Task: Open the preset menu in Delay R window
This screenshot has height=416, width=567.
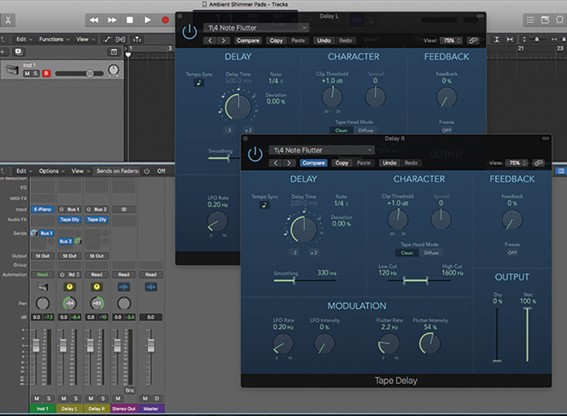Action: click(x=321, y=150)
